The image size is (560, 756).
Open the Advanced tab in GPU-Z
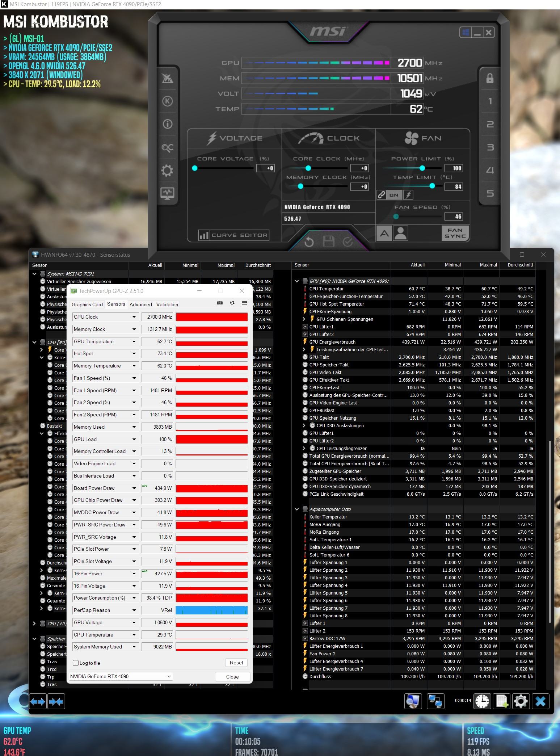(141, 304)
